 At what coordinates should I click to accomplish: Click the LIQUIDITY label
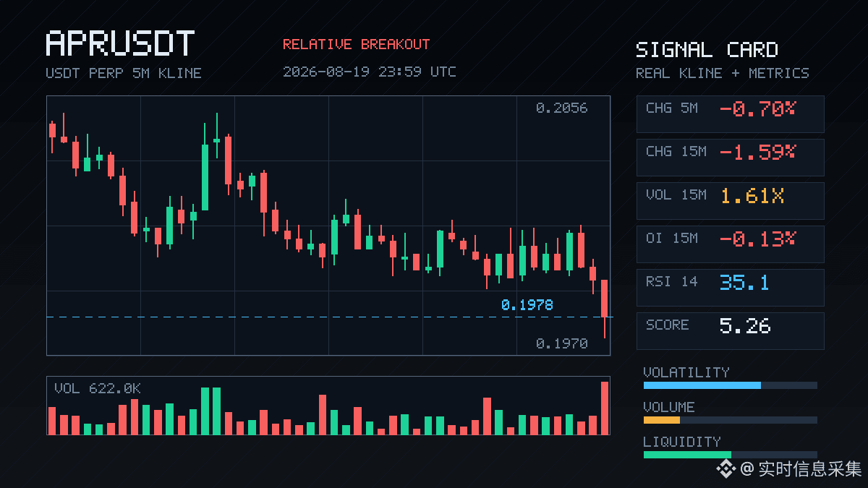tap(682, 442)
